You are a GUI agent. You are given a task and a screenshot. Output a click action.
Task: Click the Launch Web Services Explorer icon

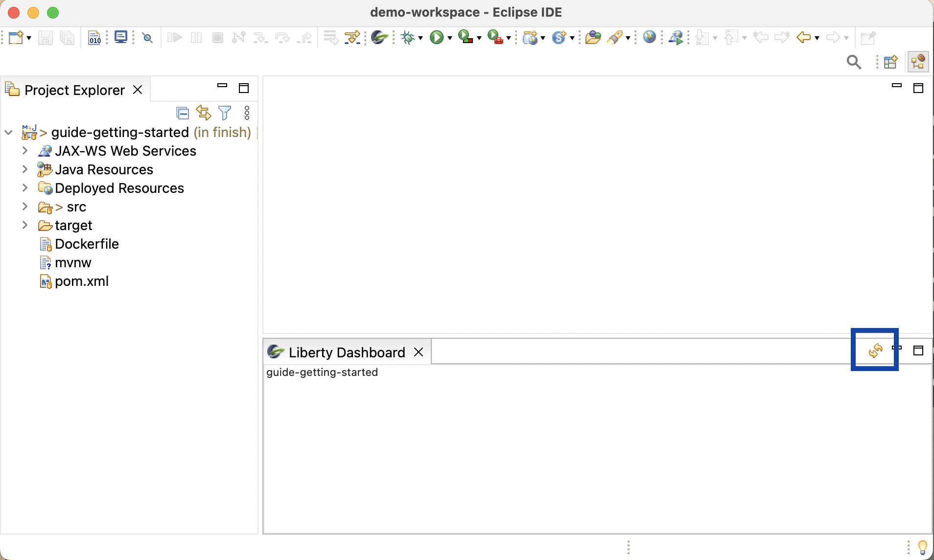point(676,38)
